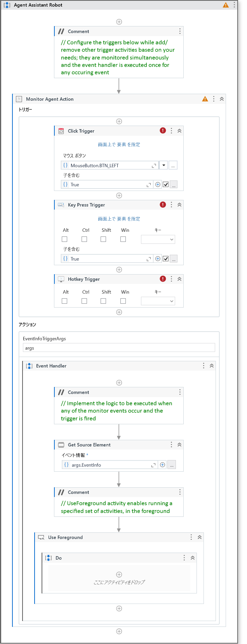The height and width of the screenshot is (644, 247).
Task: Collapse the Get Source Element activity
Action: [x=179, y=444]
